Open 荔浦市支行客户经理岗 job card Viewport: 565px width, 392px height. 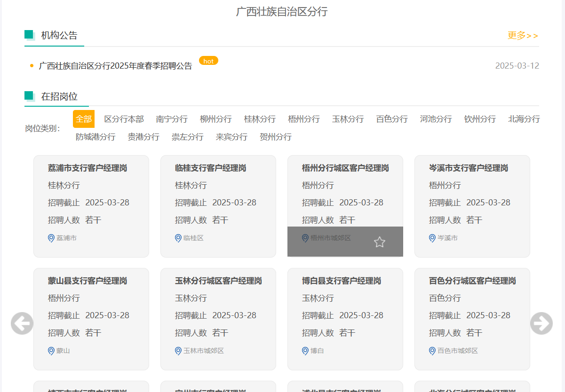tap(91, 206)
